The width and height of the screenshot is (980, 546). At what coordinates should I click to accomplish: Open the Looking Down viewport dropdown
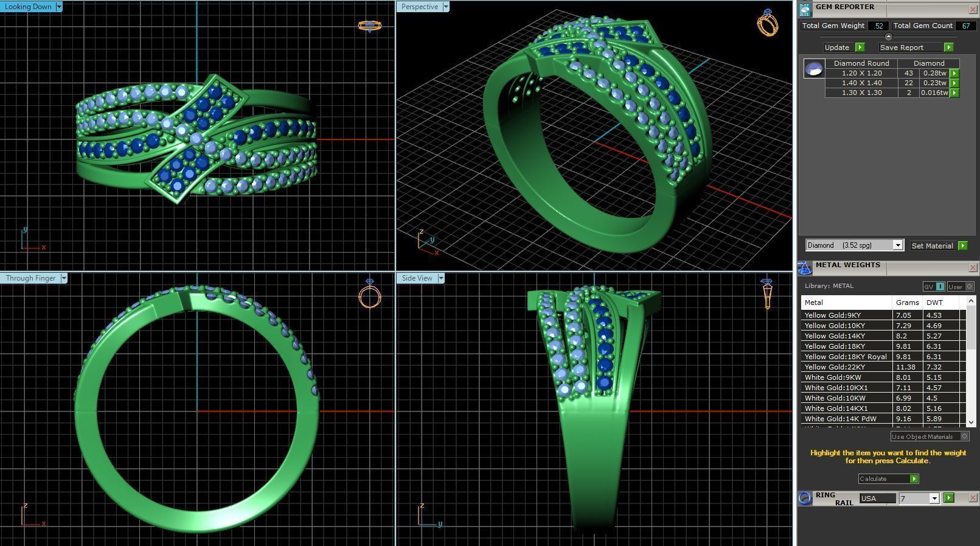pos(59,7)
